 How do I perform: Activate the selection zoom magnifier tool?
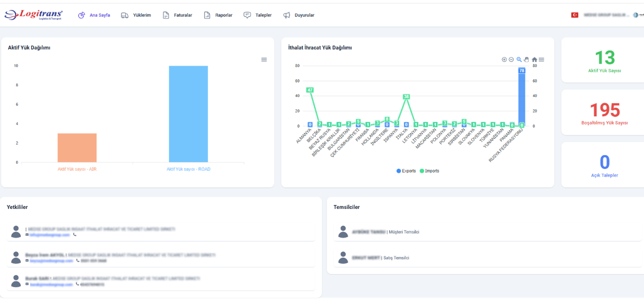(x=519, y=60)
